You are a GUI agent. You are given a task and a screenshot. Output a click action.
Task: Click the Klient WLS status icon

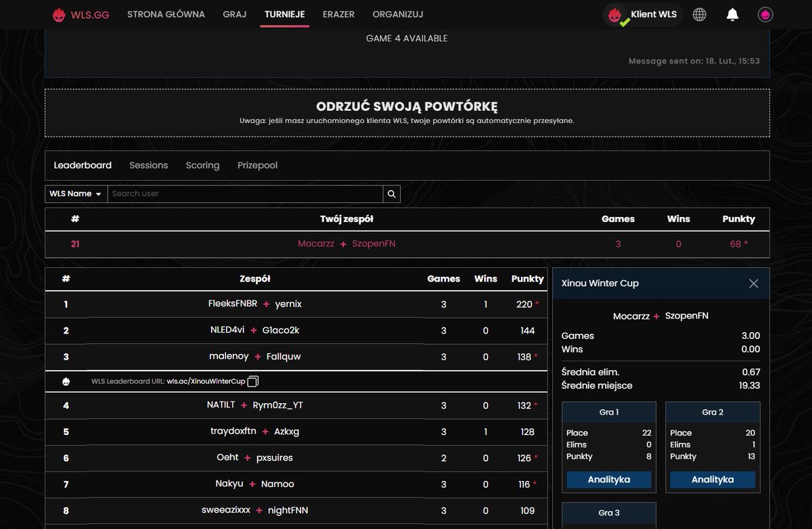coord(615,15)
